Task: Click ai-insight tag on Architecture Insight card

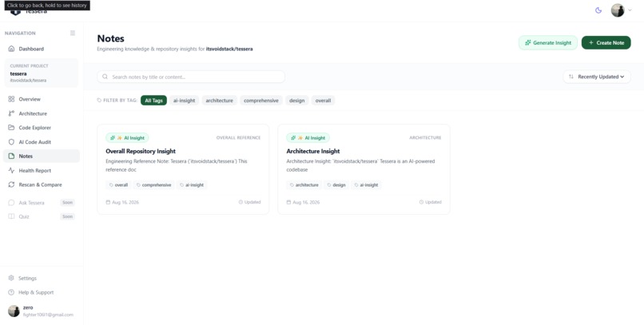Action: [367, 185]
